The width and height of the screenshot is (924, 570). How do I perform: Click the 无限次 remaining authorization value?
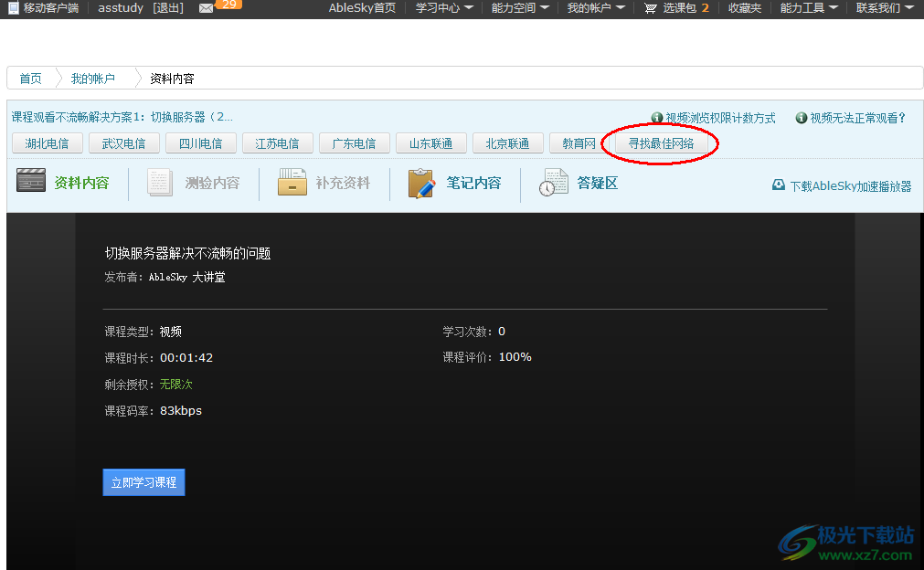click(x=175, y=384)
